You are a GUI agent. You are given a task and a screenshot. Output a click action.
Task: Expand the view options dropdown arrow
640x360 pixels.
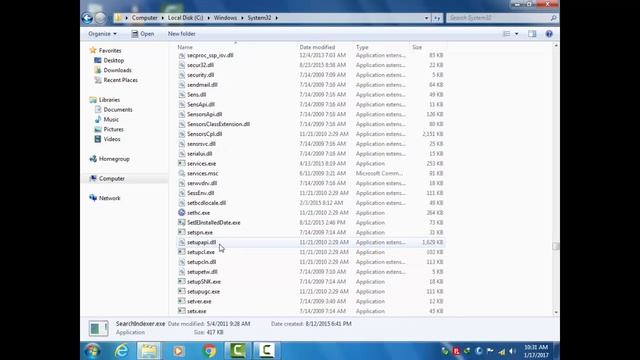tap(516, 34)
